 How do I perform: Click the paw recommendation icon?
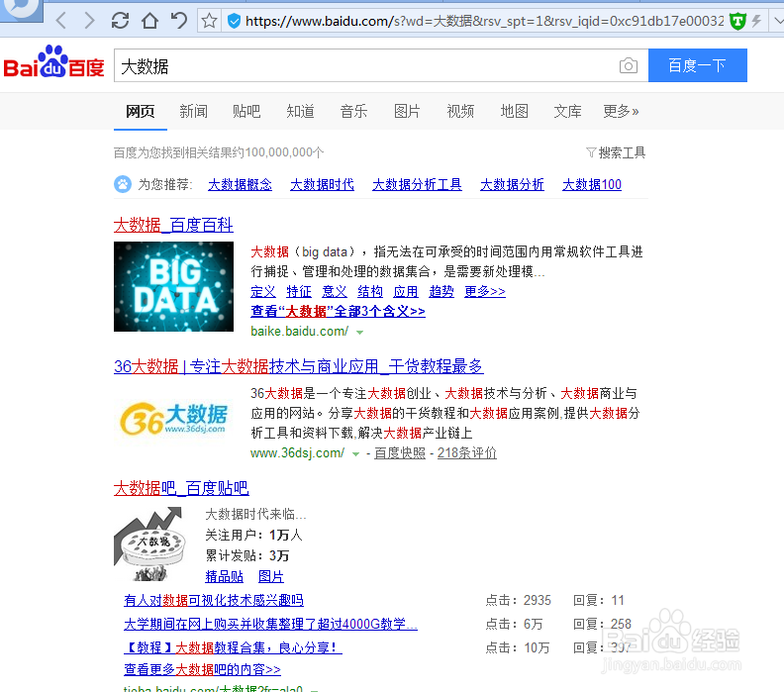point(123,184)
